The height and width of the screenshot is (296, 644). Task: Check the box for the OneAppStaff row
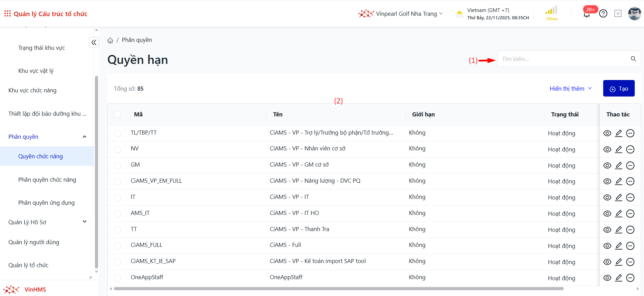118,278
